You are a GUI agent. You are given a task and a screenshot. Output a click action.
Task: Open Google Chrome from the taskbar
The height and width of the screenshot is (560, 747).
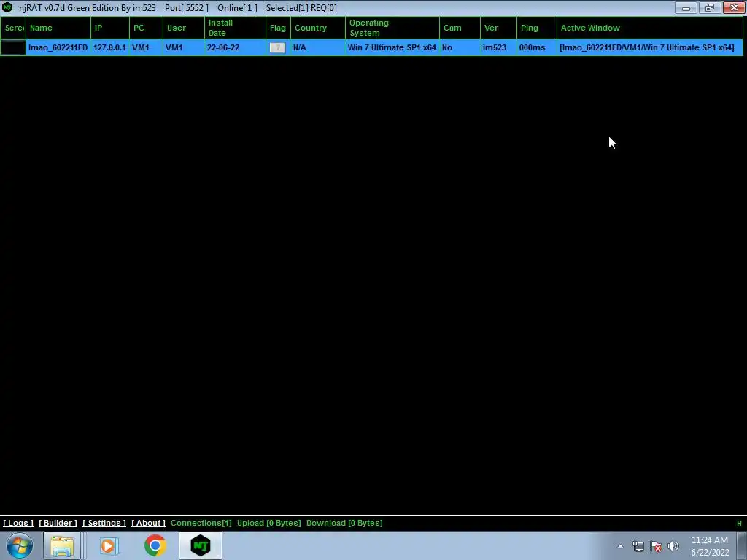point(155,545)
